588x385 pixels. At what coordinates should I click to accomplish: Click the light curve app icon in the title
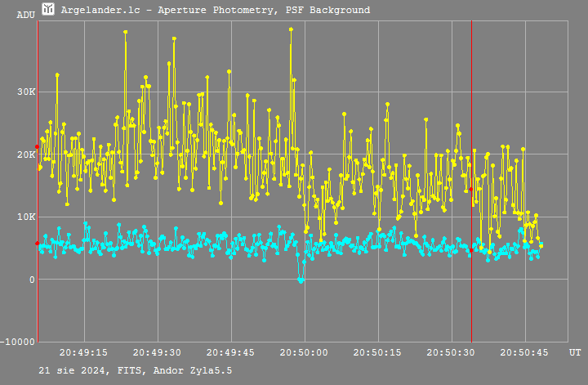[x=48, y=9]
